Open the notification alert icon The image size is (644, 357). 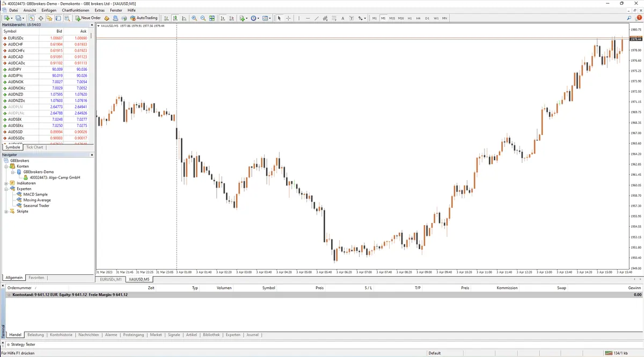click(x=638, y=18)
